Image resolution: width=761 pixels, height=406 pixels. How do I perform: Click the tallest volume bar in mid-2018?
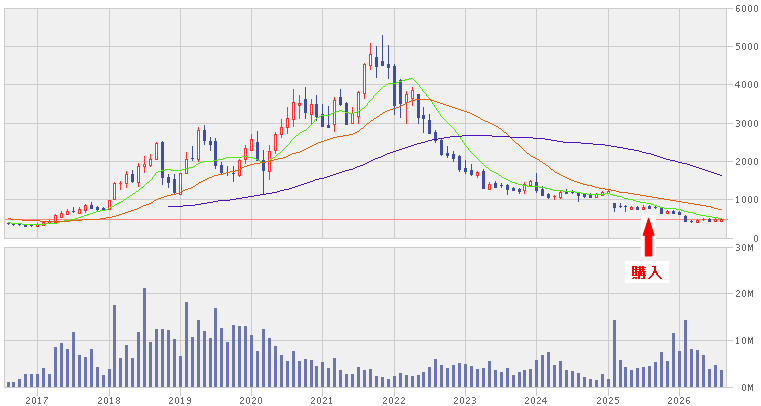[x=144, y=338]
